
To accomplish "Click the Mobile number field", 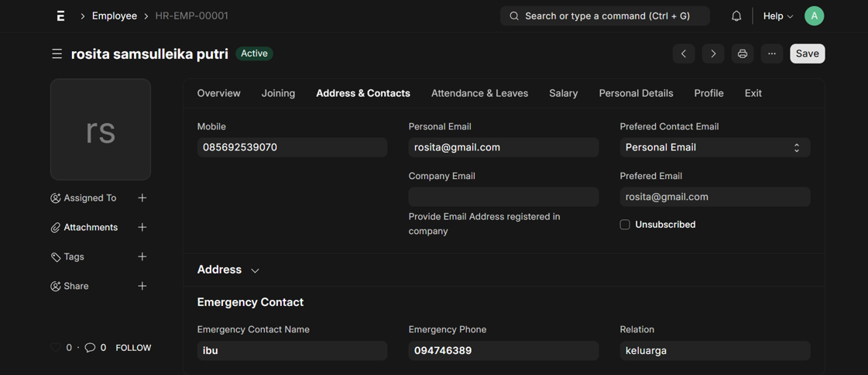I will point(292,147).
